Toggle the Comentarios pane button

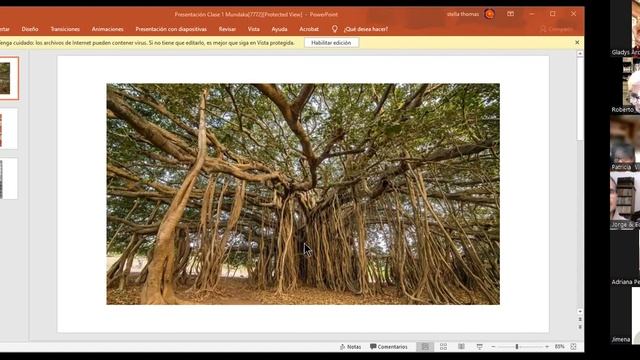[389, 347]
